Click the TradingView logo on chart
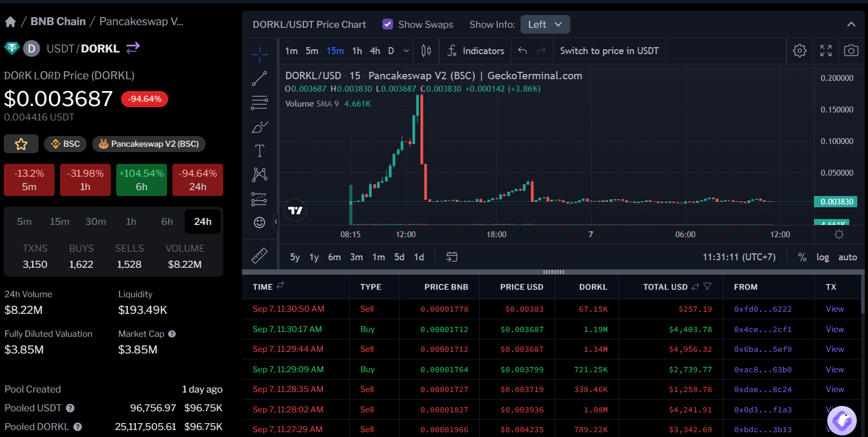 tap(296, 210)
